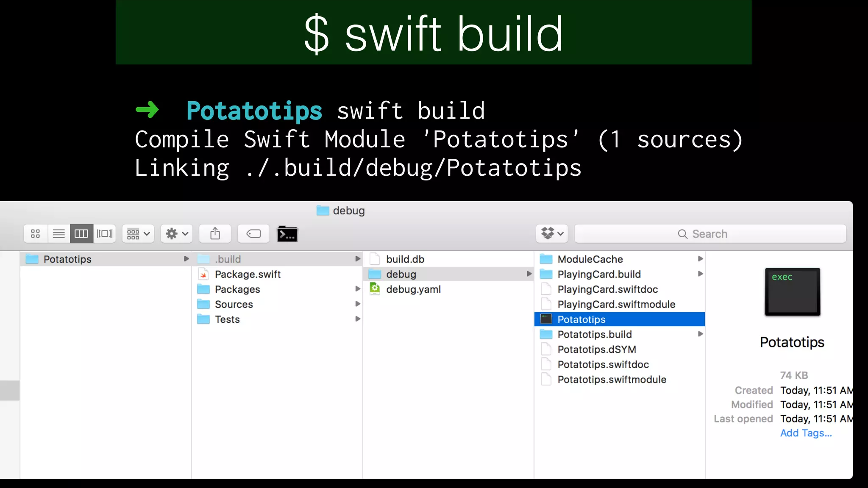Select PlayingCard.swiftmodule file
The image size is (868, 488).
[620, 304]
